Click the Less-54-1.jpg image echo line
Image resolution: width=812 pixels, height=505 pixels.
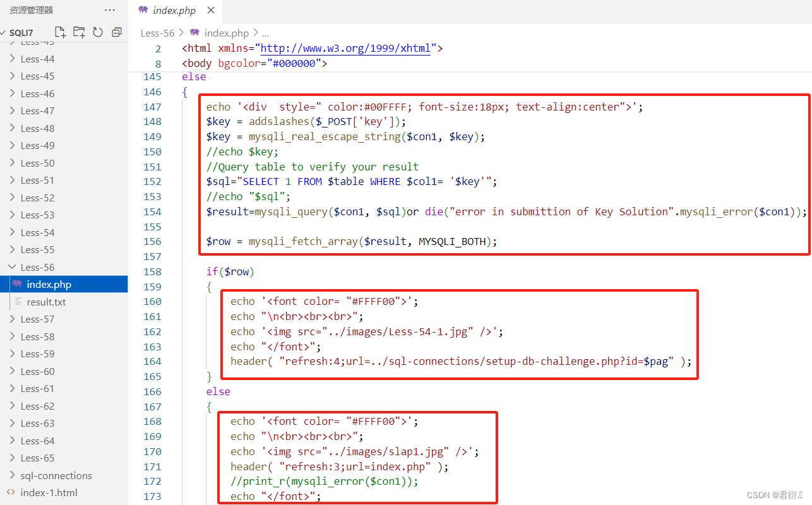click(x=367, y=331)
